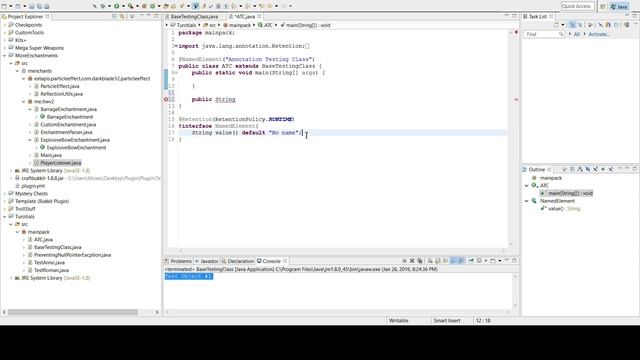Launch the Debug toolbar icon

(x=102, y=6)
